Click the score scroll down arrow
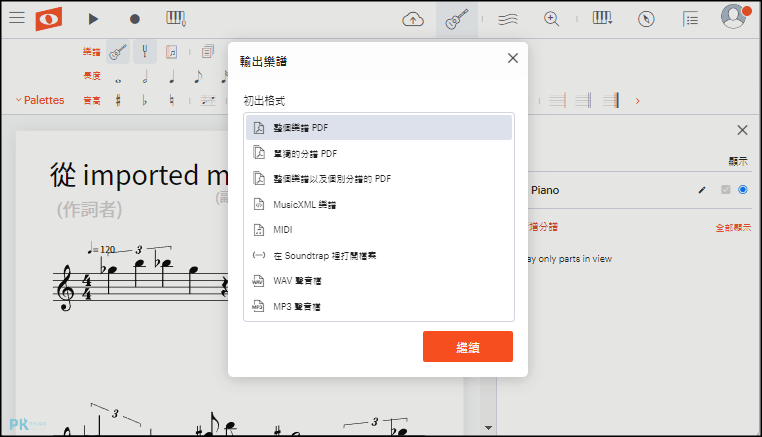 click(x=488, y=428)
